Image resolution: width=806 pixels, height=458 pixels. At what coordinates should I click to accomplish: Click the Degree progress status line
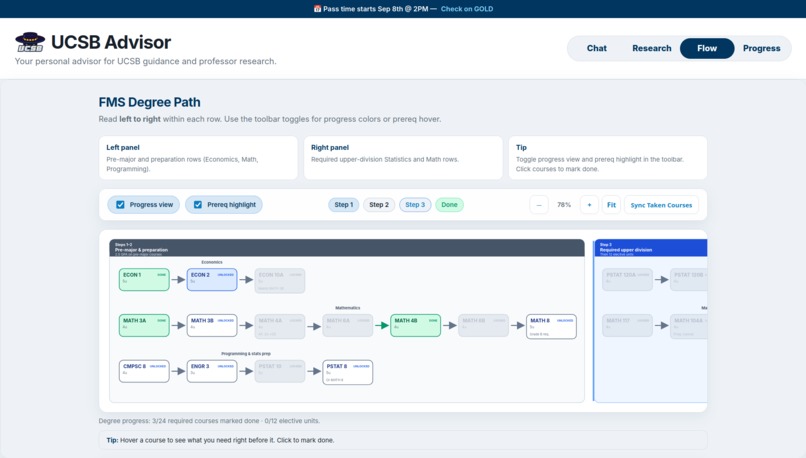pos(209,420)
